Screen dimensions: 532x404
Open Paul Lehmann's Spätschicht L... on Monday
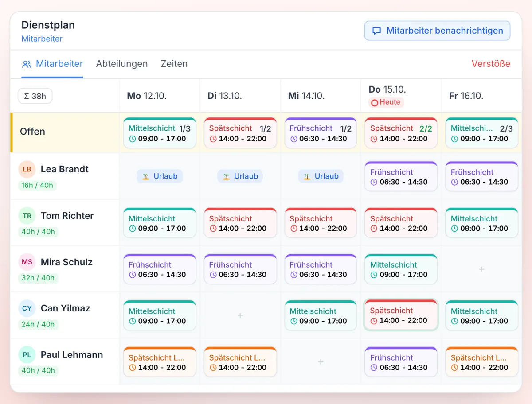pos(160,362)
